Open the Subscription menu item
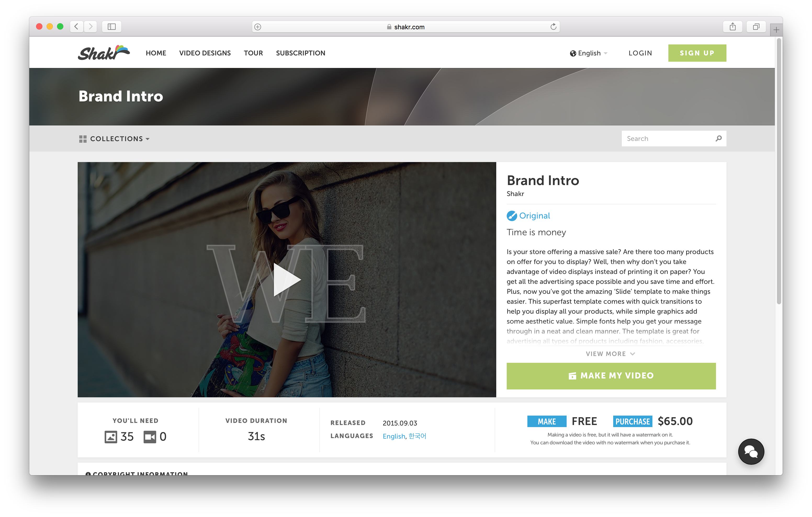The image size is (812, 517). point(301,53)
